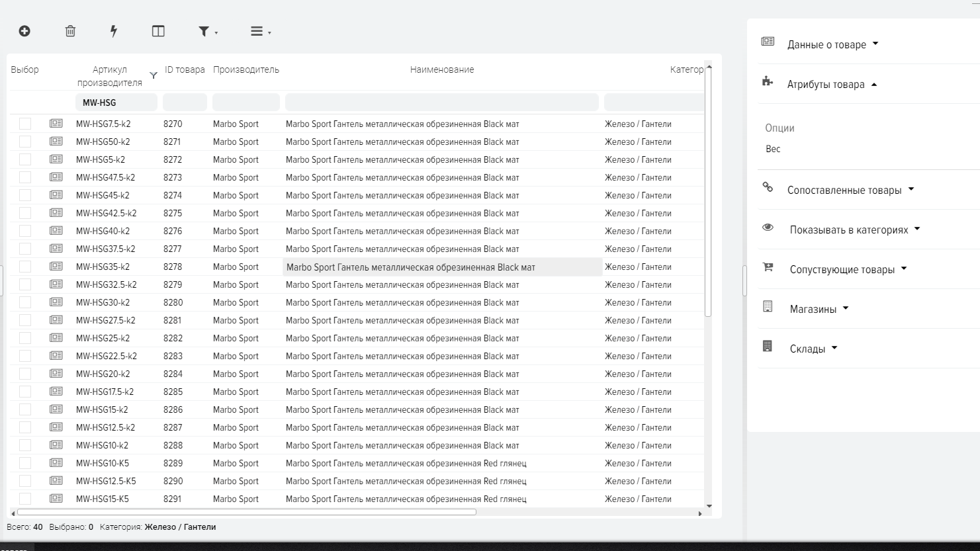Open the card icon for row MW-HSG40-k2
The image size is (980, 551).
click(x=56, y=231)
